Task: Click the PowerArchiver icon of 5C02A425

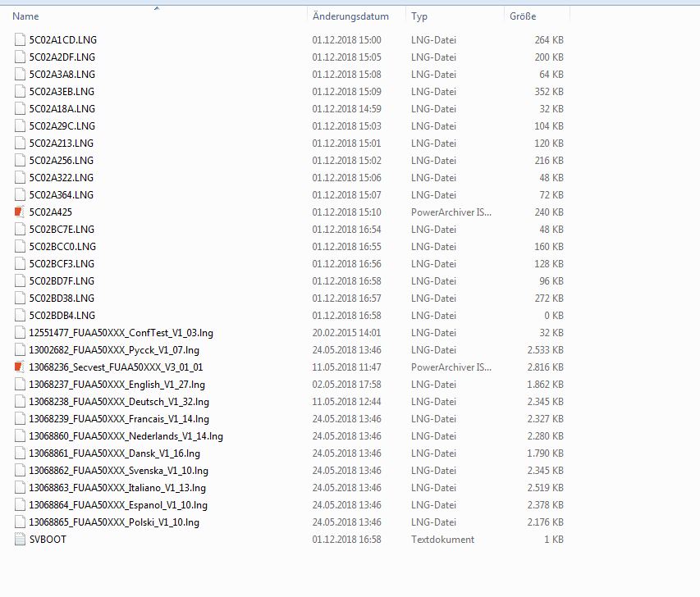Action: tap(21, 212)
